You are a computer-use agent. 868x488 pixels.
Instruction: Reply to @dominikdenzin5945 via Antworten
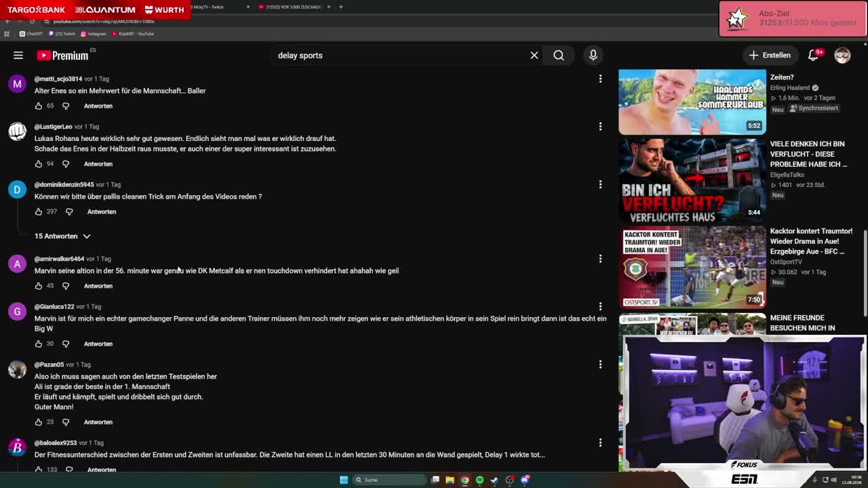[x=102, y=211]
